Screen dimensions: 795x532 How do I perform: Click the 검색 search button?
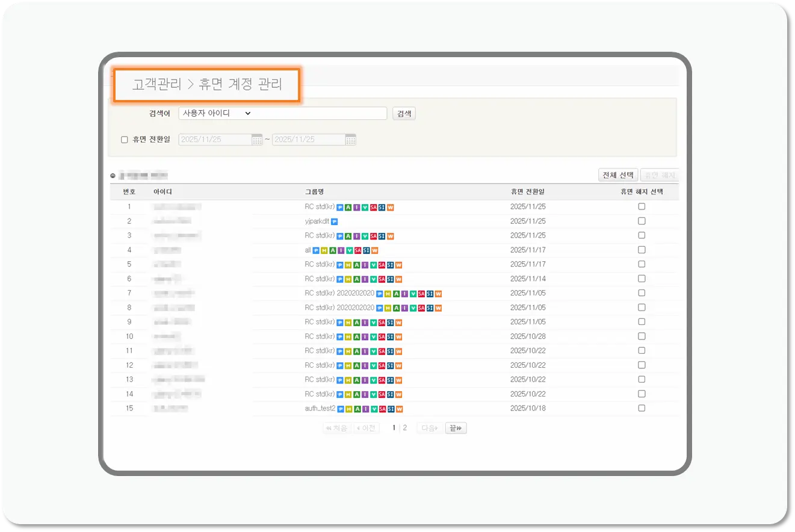pyautogui.click(x=403, y=113)
